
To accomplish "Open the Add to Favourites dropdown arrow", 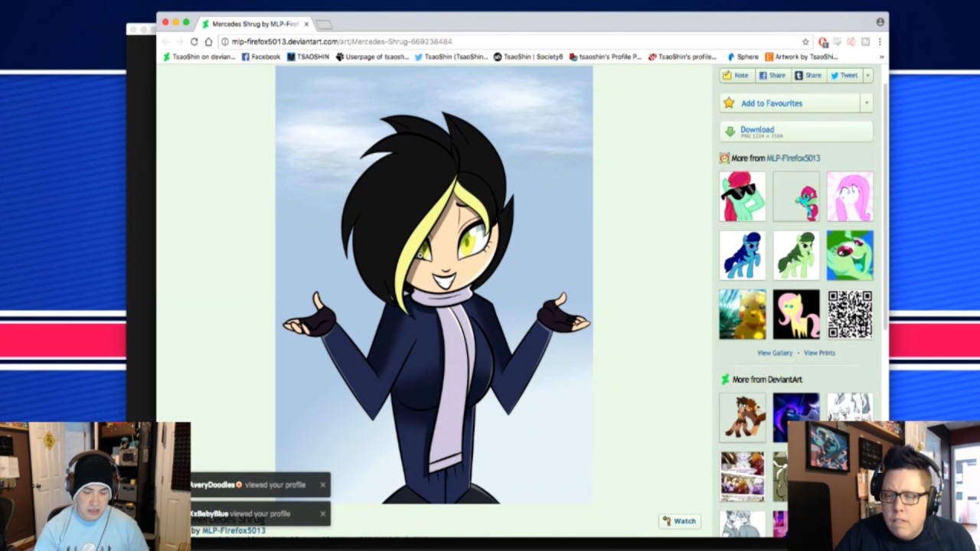I will click(867, 103).
